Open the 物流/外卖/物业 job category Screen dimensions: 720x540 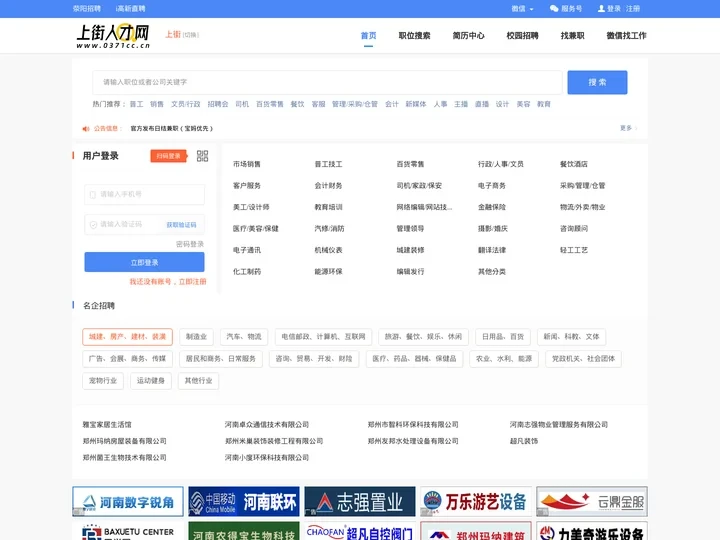[582, 207]
